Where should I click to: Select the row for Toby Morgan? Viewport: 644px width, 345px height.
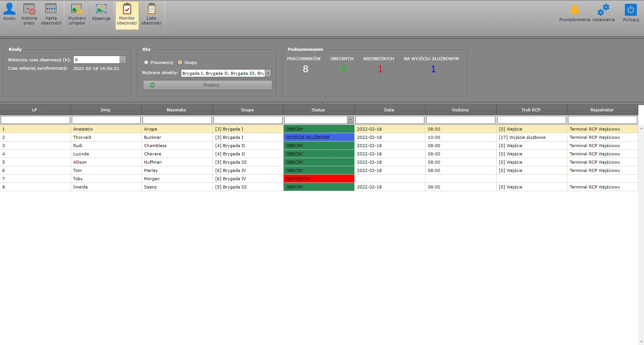click(150, 179)
